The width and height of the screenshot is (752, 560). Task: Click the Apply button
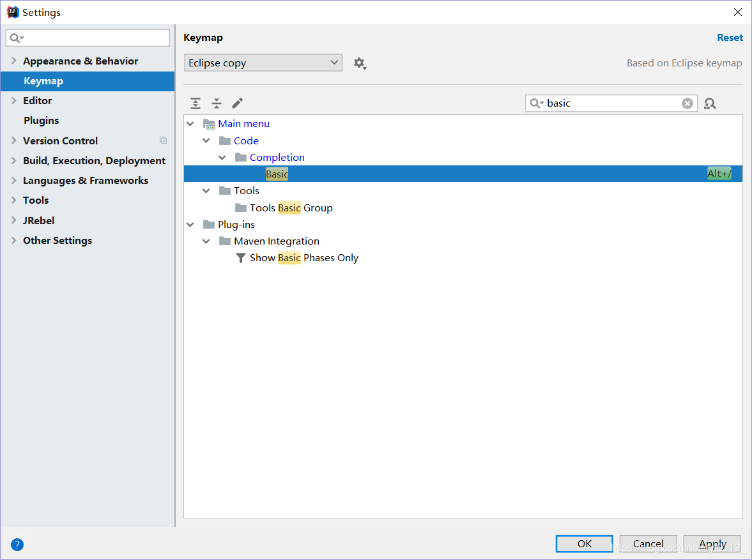[x=712, y=543]
